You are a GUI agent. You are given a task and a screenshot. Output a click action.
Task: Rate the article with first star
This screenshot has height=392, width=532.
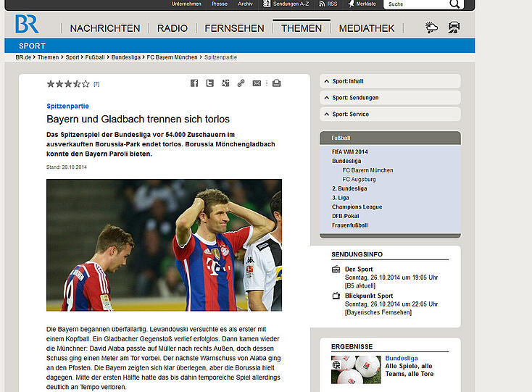51,84
